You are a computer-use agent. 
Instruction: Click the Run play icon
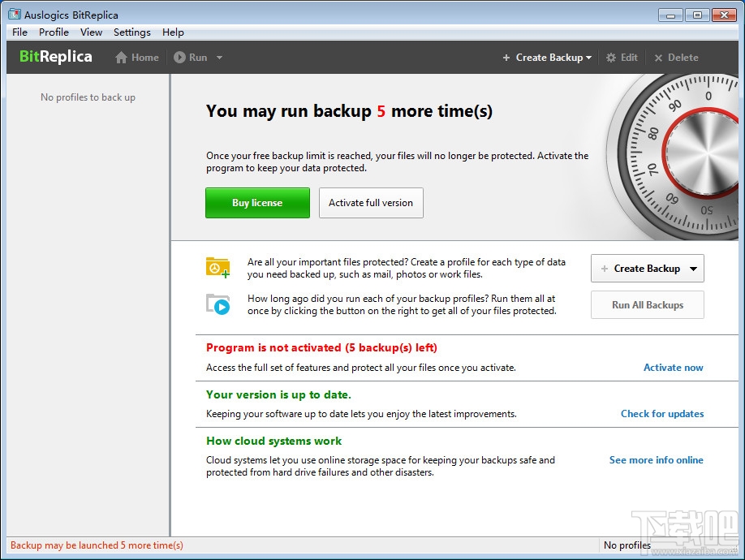pos(179,58)
